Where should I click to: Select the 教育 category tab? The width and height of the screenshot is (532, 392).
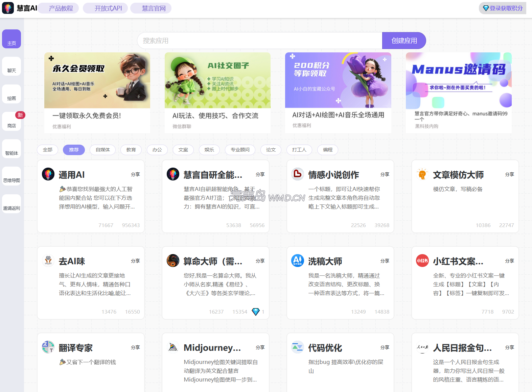(x=131, y=150)
